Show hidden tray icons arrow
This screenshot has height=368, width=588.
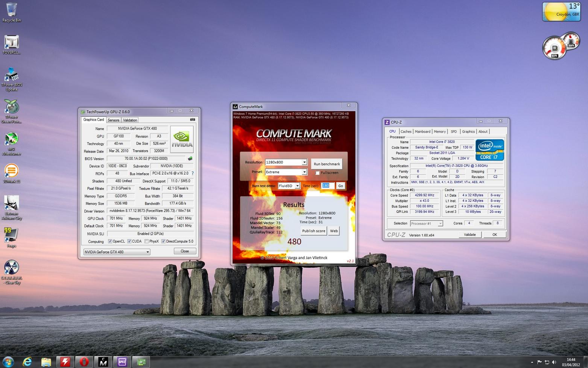coord(532,362)
